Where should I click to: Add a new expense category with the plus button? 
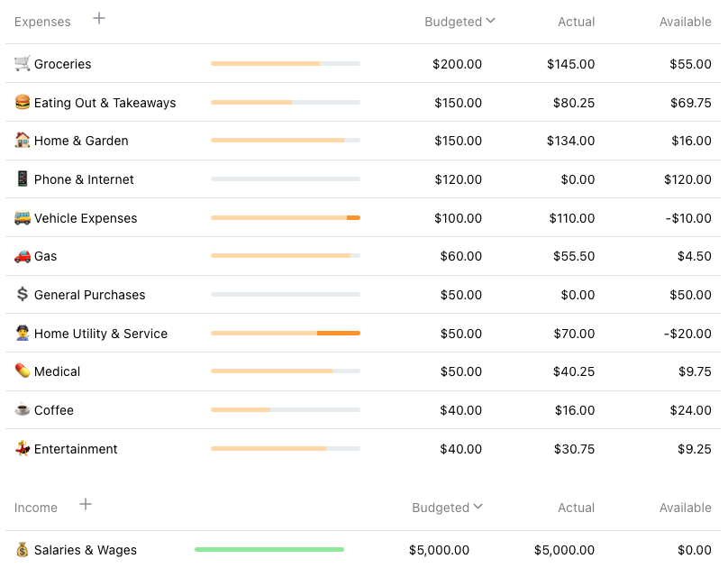pyautogui.click(x=98, y=17)
